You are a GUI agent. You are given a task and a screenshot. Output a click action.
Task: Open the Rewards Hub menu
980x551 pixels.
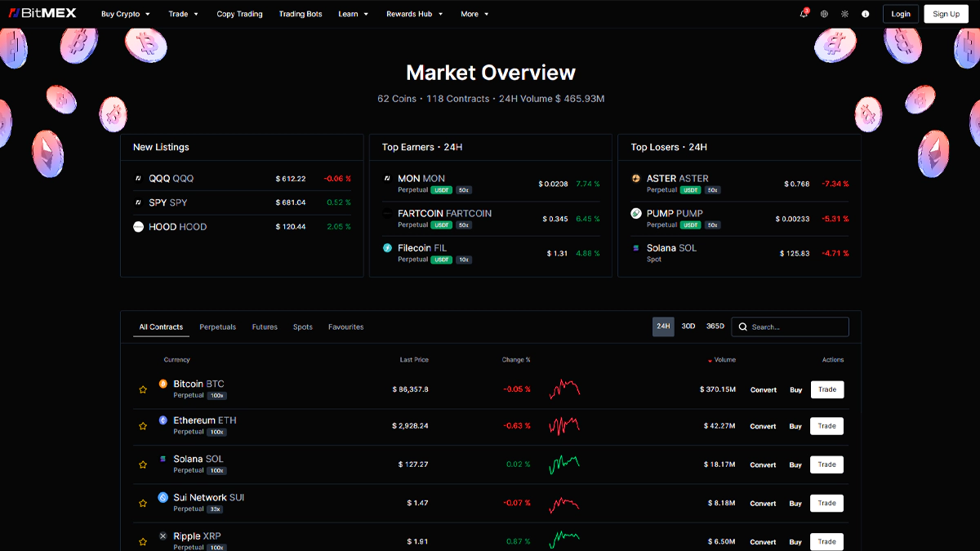(x=415, y=14)
